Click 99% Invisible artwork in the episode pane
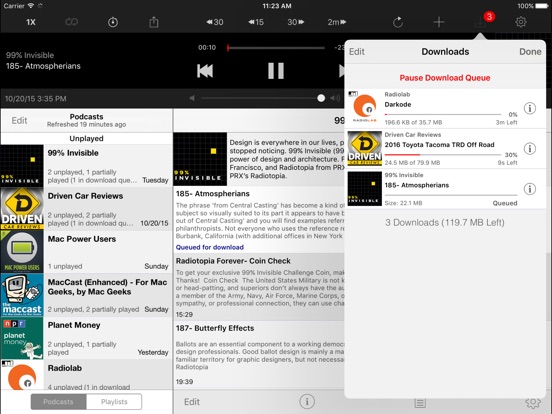Screen dimensions: 552x414 200,159
